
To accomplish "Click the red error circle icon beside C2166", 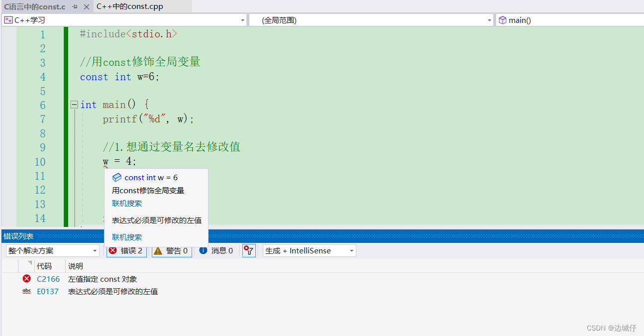I will point(27,279).
